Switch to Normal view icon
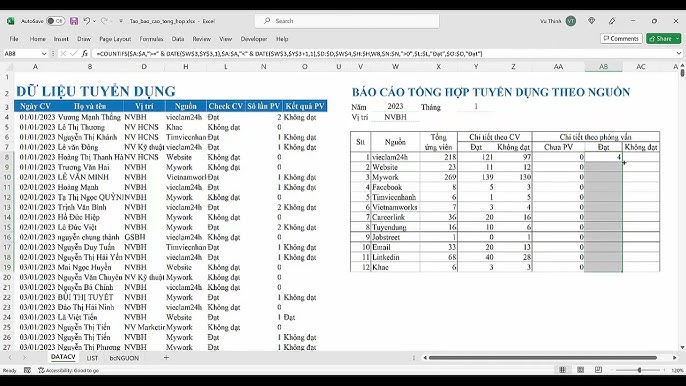The height and width of the screenshot is (386, 686). (x=563, y=370)
